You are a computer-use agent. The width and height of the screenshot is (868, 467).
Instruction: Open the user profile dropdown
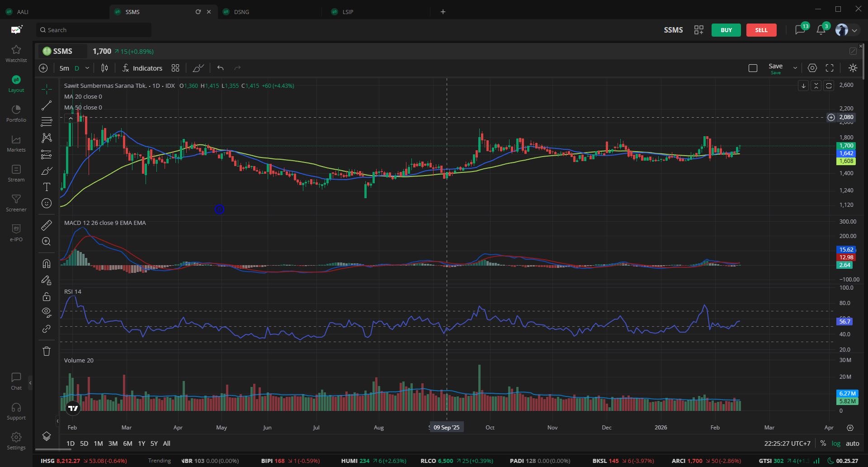tap(847, 30)
